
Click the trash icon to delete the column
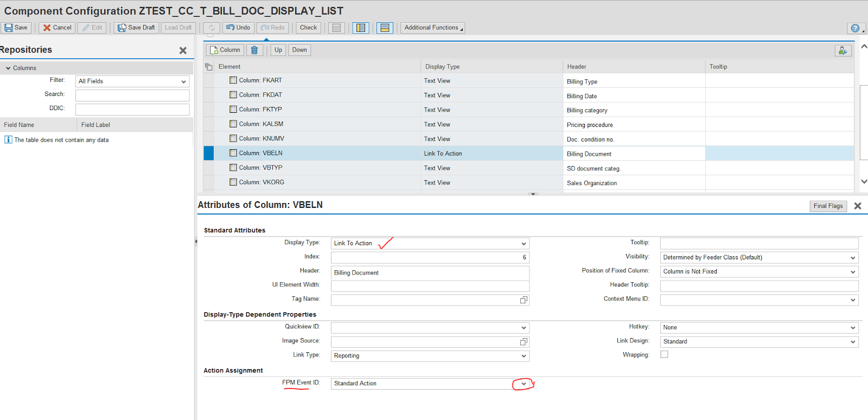tap(254, 50)
